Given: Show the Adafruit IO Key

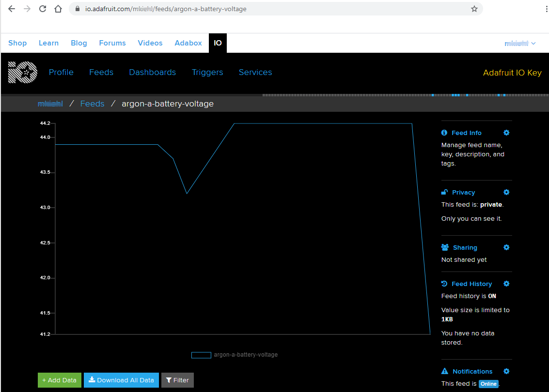Looking at the screenshot, I should coord(512,73).
